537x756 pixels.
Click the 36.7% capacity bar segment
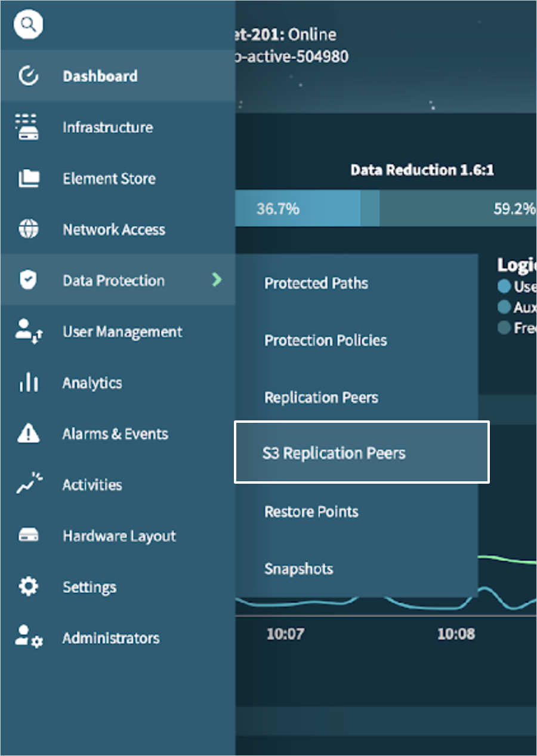[x=297, y=209]
